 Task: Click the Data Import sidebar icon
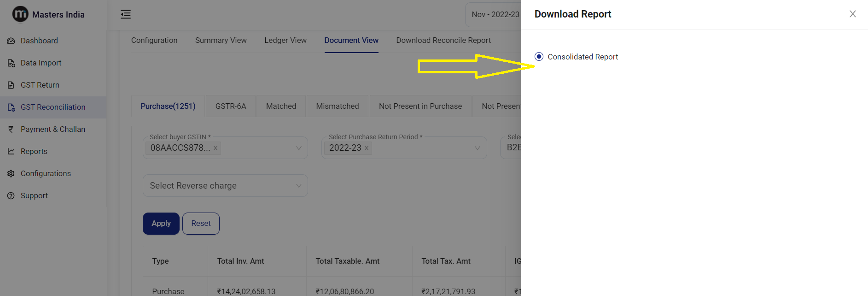pyautogui.click(x=11, y=63)
